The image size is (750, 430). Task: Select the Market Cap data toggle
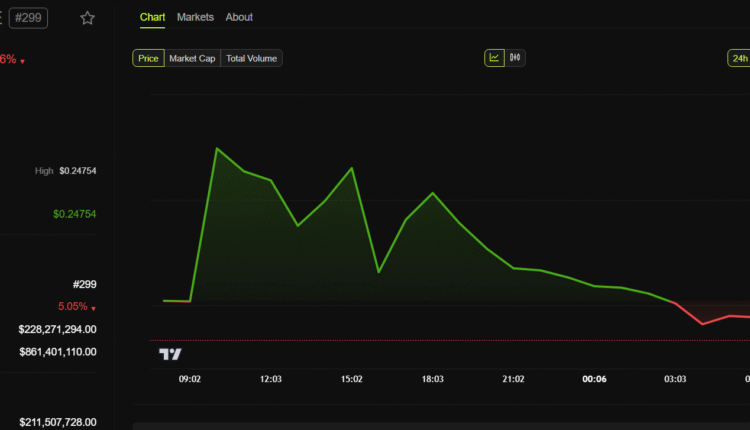pyautogui.click(x=192, y=59)
